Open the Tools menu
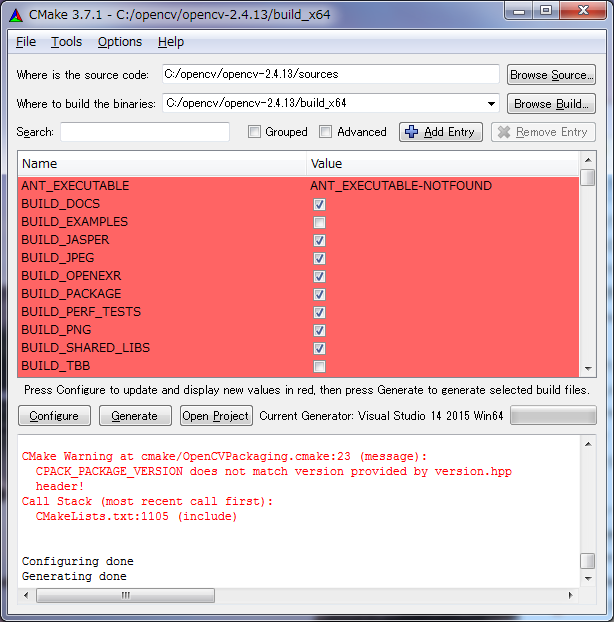 66,42
